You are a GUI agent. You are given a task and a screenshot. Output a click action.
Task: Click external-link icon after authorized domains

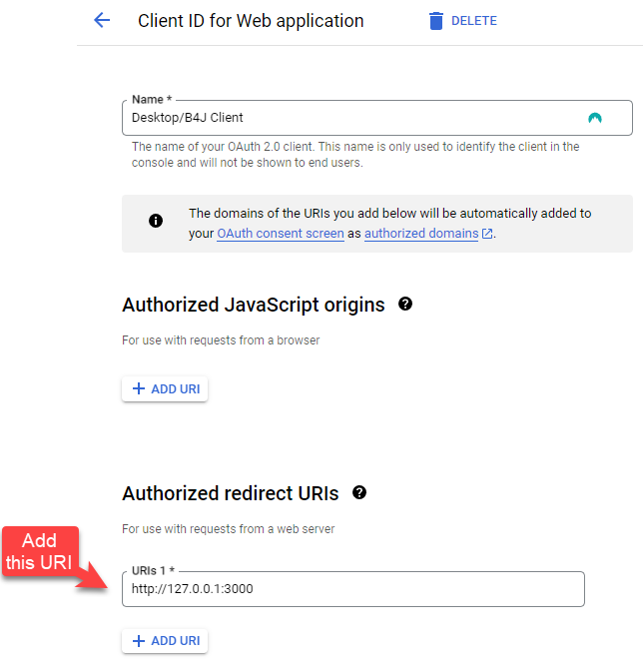[487, 234]
